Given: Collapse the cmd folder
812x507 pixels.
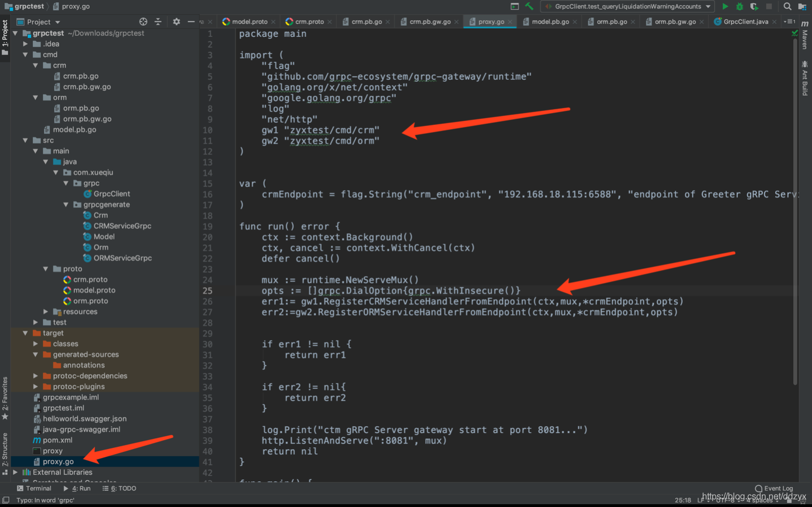Looking at the screenshot, I should tap(26, 55).
